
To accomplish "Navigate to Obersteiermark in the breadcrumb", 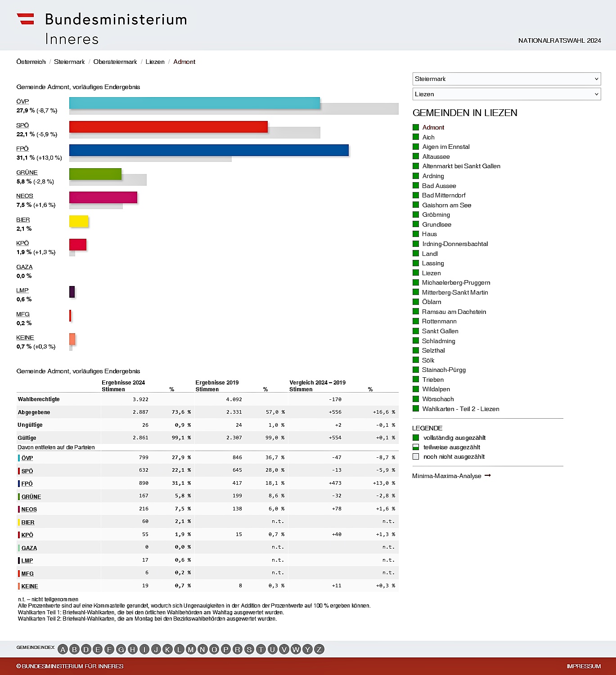I will [x=115, y=62].
